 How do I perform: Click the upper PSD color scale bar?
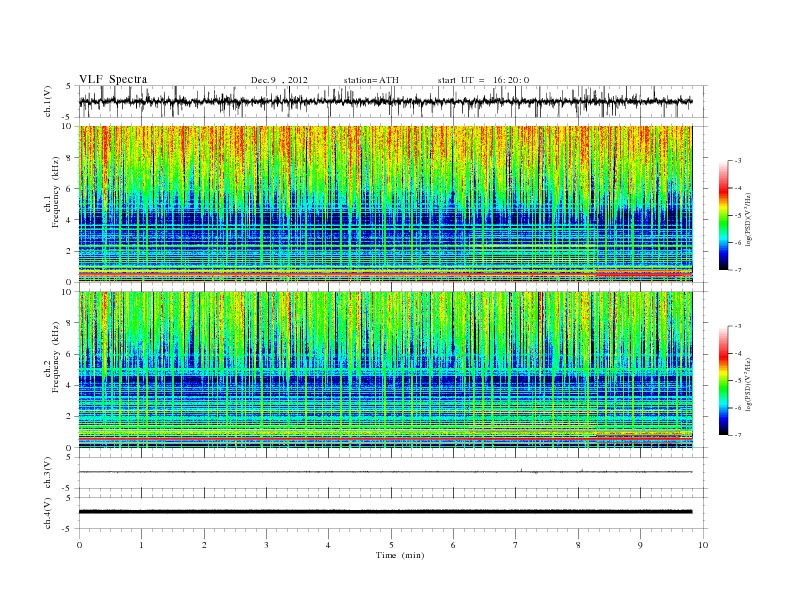723,215
